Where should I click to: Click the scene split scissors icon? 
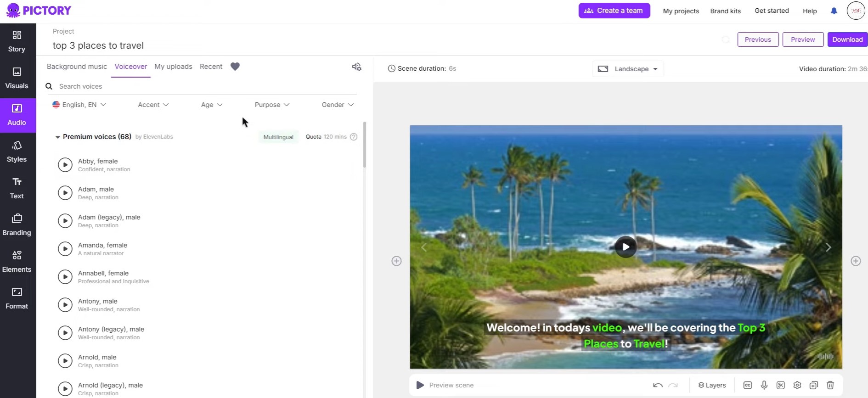pos(781,385)
